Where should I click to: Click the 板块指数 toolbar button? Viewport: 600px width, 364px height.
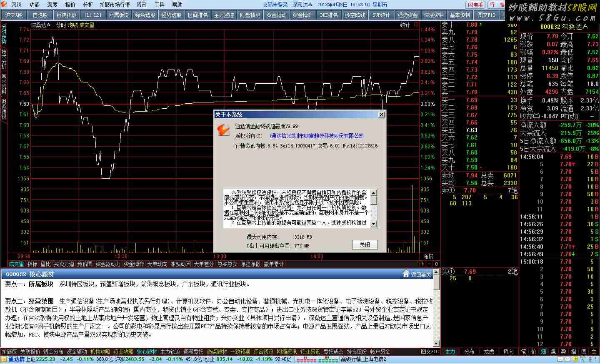pos(67,15)
